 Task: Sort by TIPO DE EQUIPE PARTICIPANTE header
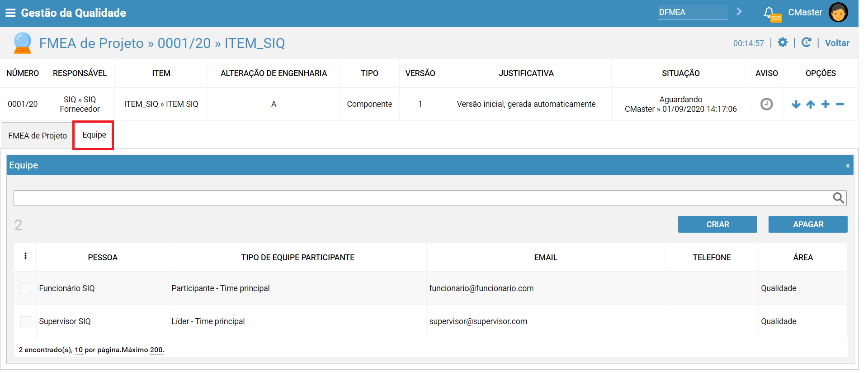[x=297, y=258]
